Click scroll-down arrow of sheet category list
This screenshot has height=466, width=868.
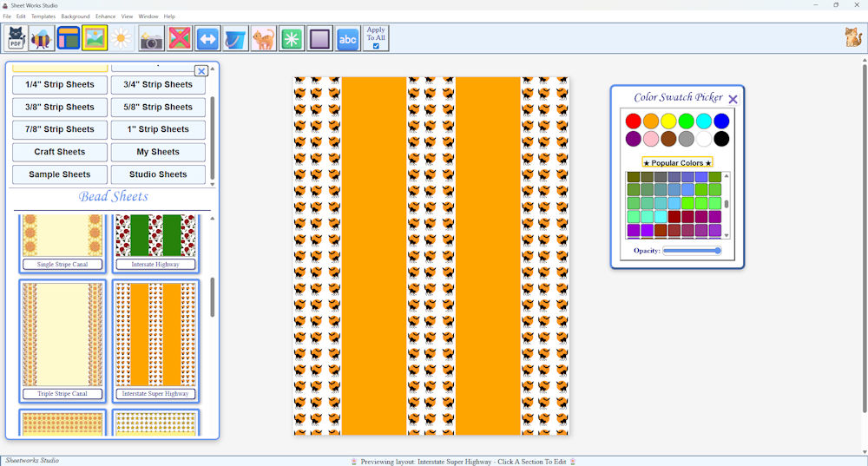coord(212,185)
